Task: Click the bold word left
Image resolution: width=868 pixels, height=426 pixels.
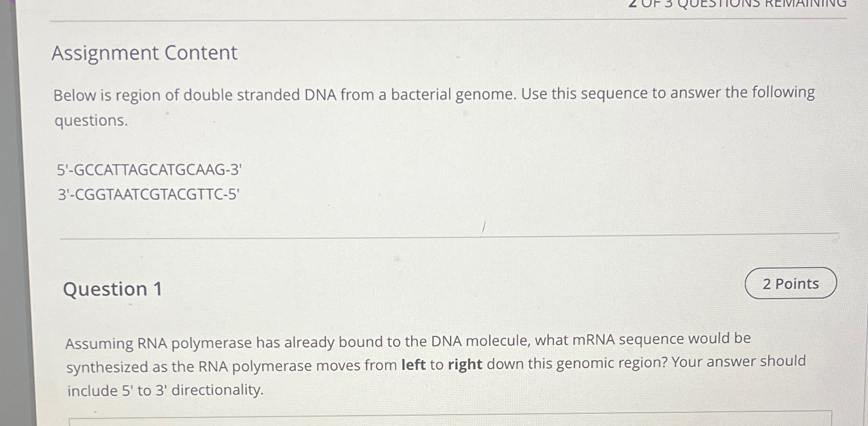Action: (x=414, y=364)
